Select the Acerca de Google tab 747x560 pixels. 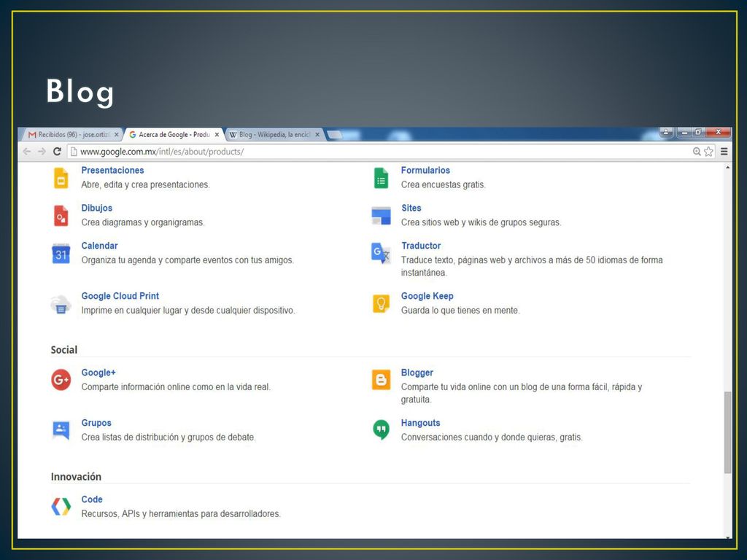174,135
